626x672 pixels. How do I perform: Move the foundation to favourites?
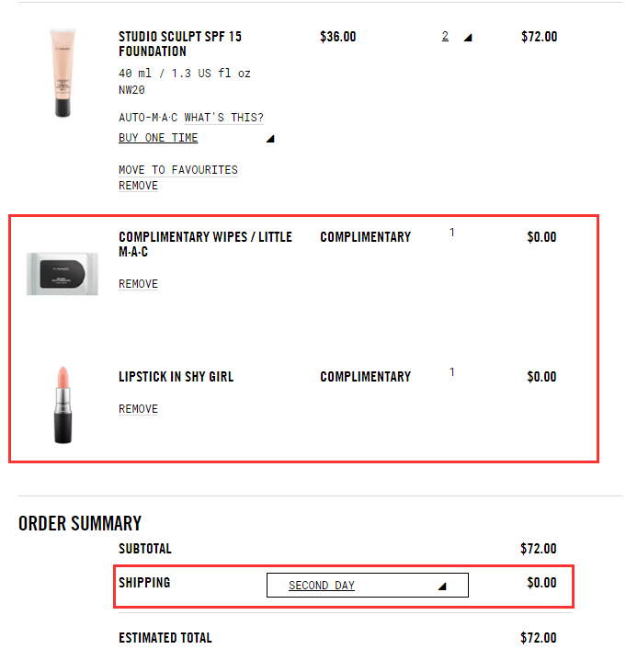(178, 170)
